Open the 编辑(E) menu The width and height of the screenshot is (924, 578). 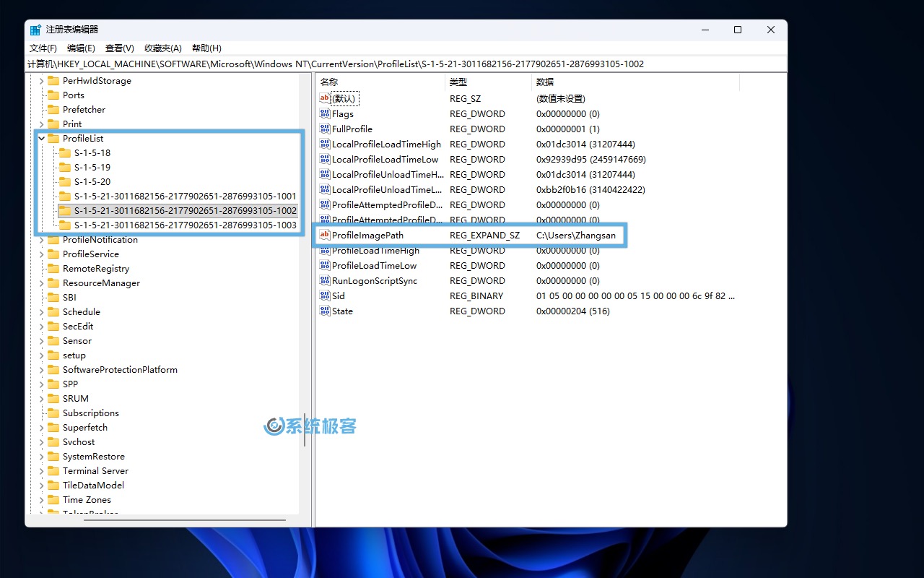point(81,48)
